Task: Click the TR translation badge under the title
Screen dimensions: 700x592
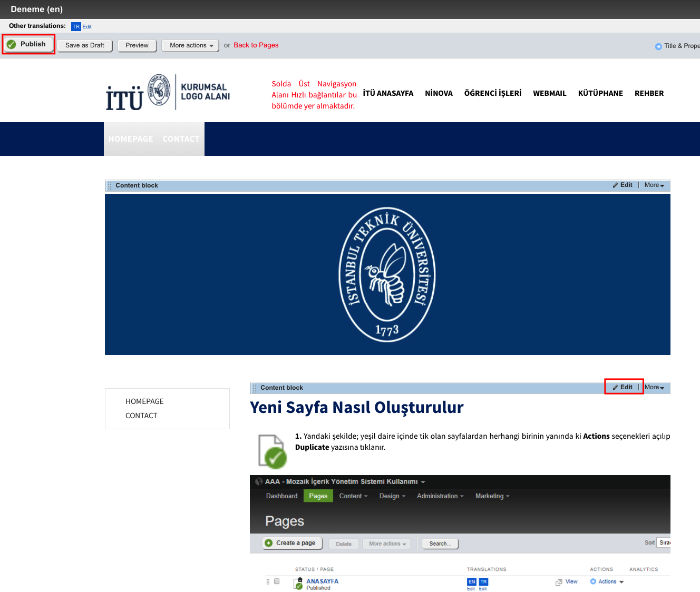Action: point(76,26)
